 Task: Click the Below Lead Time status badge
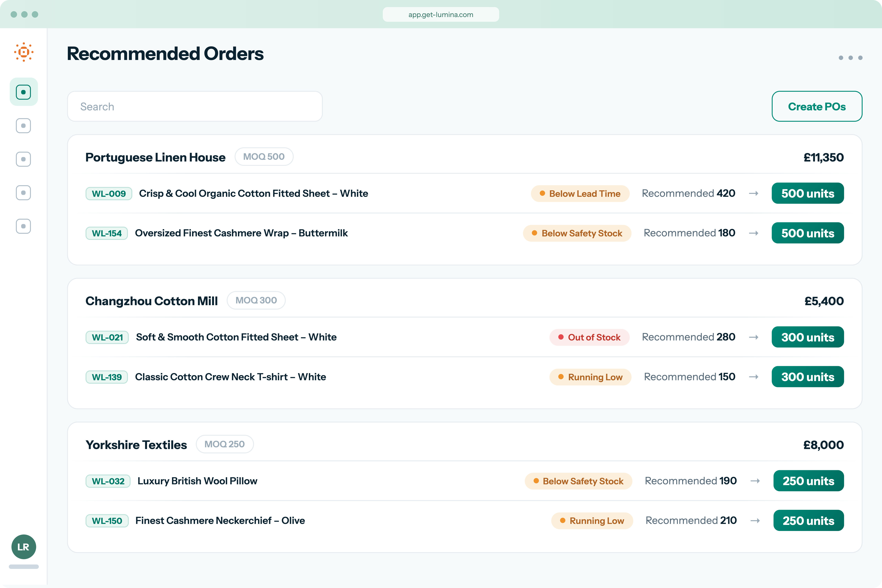[x=580, y=193]
